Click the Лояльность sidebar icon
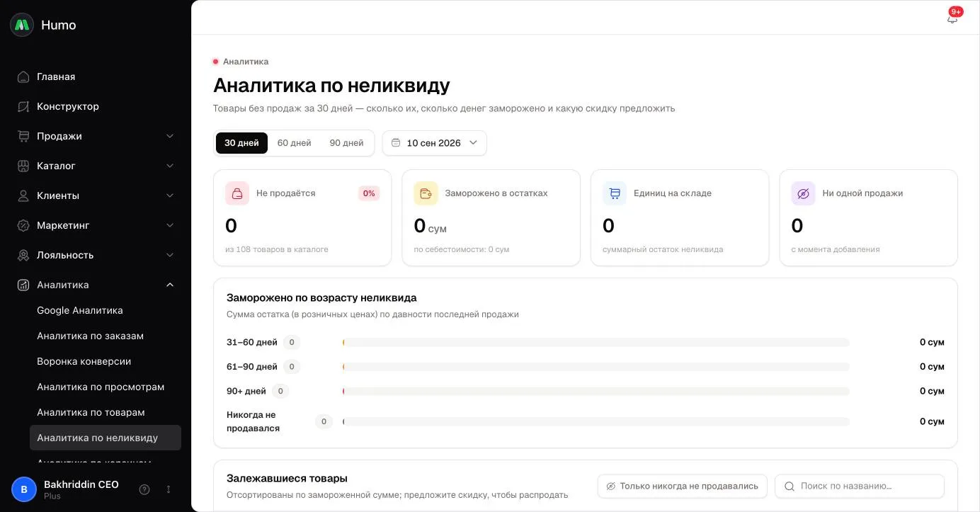Viewport: 980px width, 512px height. click(x=23, y=255)
